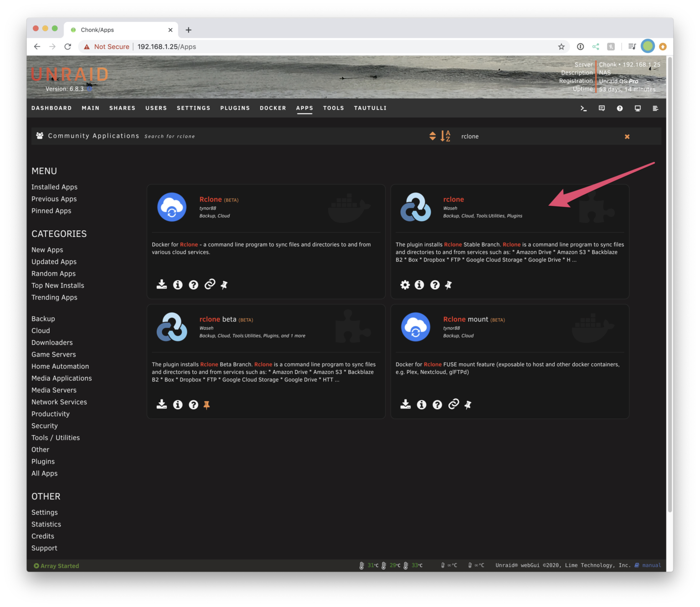Pin the Rclone mount app

click(468, 405)
